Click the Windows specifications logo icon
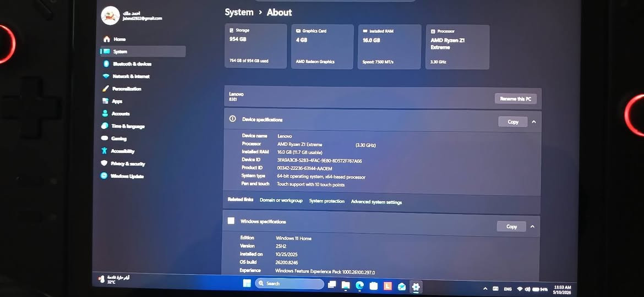 tap(231, 221)
